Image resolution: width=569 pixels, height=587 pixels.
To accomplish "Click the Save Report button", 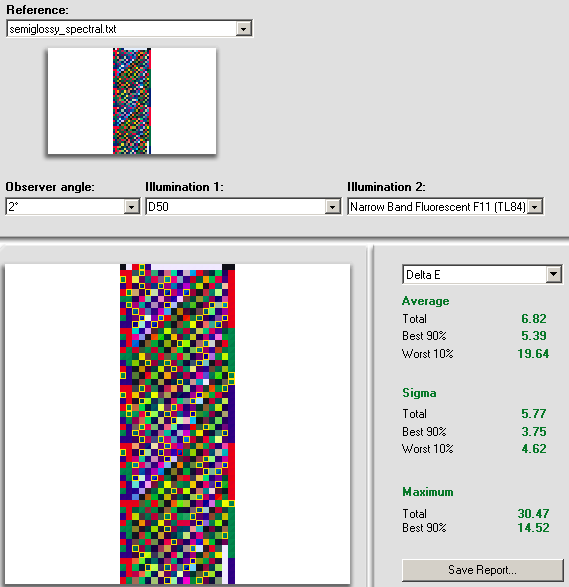I will tap(483, 570).
